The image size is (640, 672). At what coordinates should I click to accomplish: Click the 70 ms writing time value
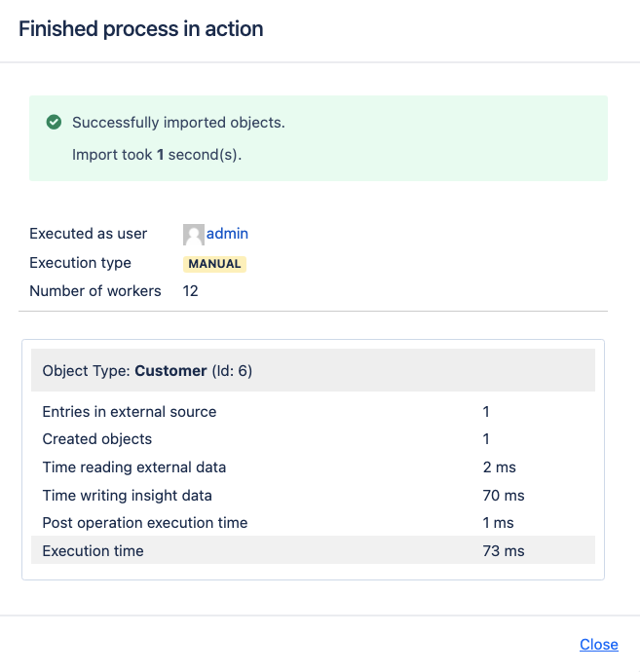[x=504, y=495]
